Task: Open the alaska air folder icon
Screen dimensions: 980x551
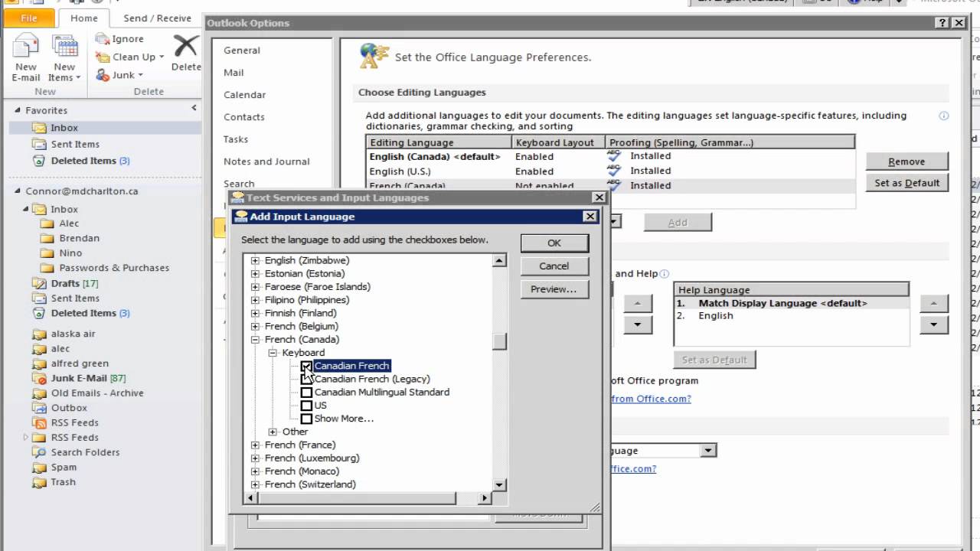Action: tap(39, 334)
